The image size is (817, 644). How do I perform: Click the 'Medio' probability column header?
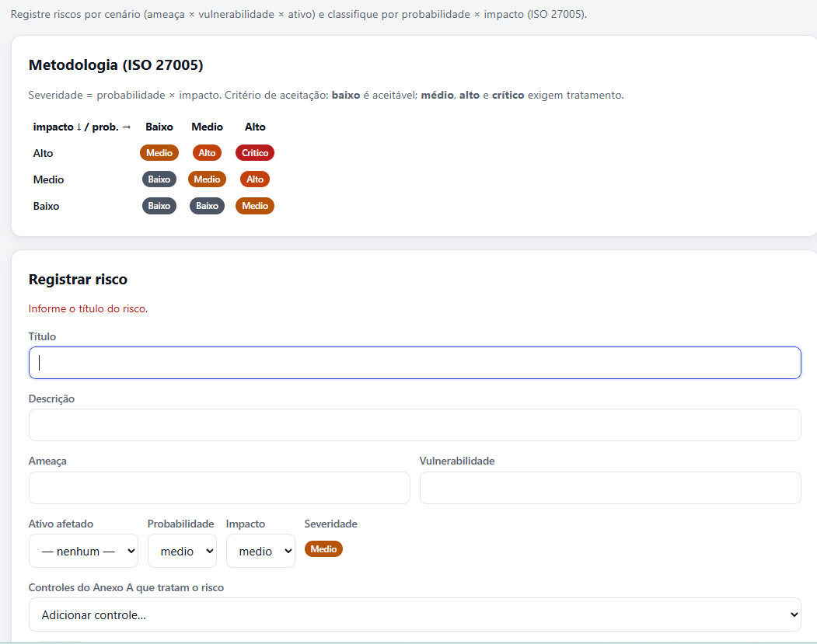(207, 127)
